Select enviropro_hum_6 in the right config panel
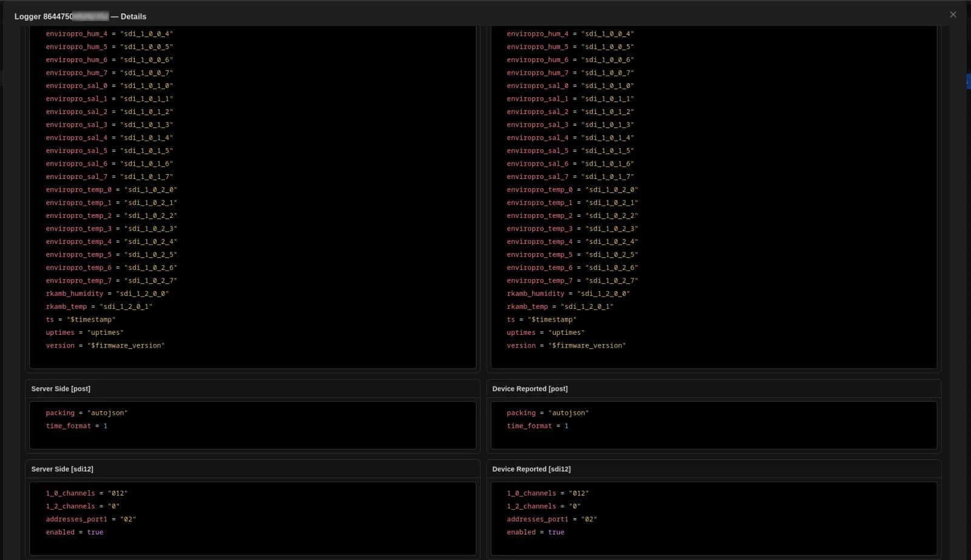Viewport: 971px width, 560px height. click(570, 60)
